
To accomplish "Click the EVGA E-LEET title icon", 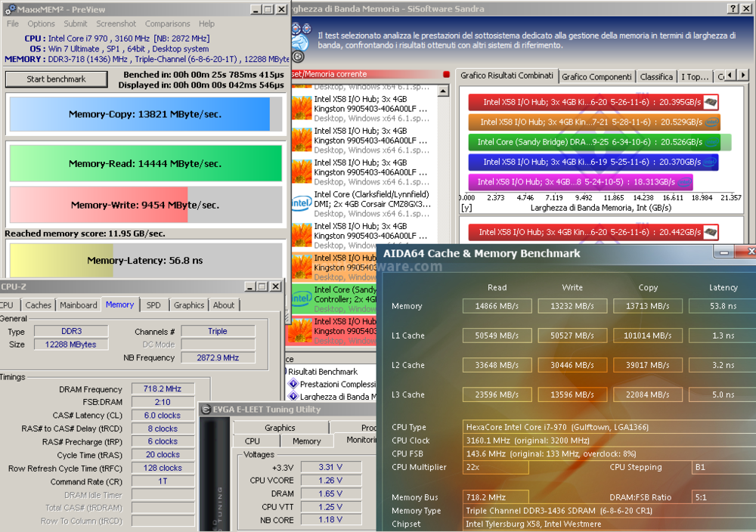I will [x=206, y=409].
